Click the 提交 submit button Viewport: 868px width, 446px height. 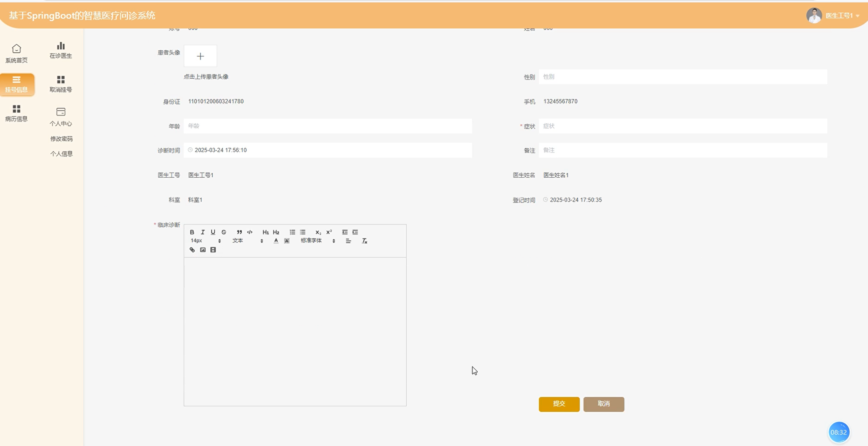click(559, 404)
